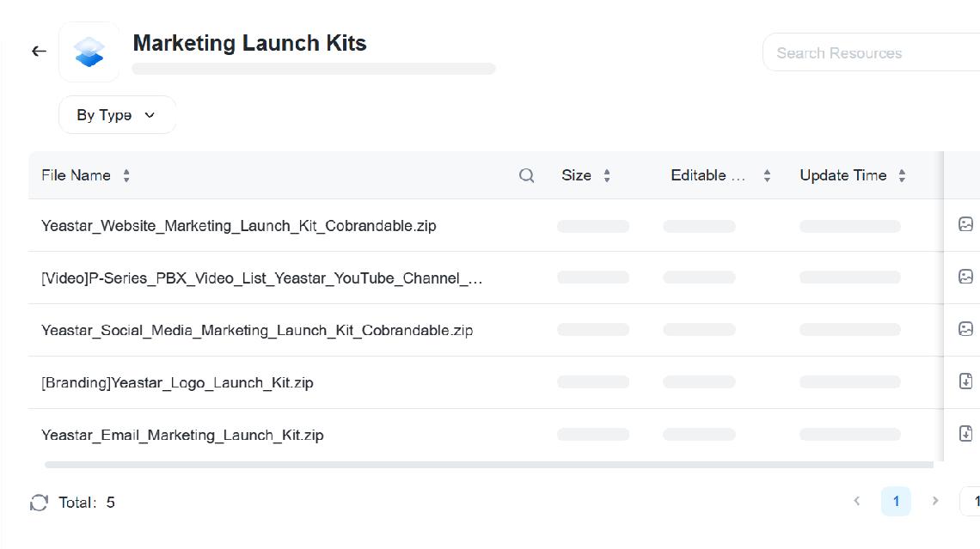Cobrand icon for Social Media Marketing Kit row
980x549 pixels.
click(965, 329)
